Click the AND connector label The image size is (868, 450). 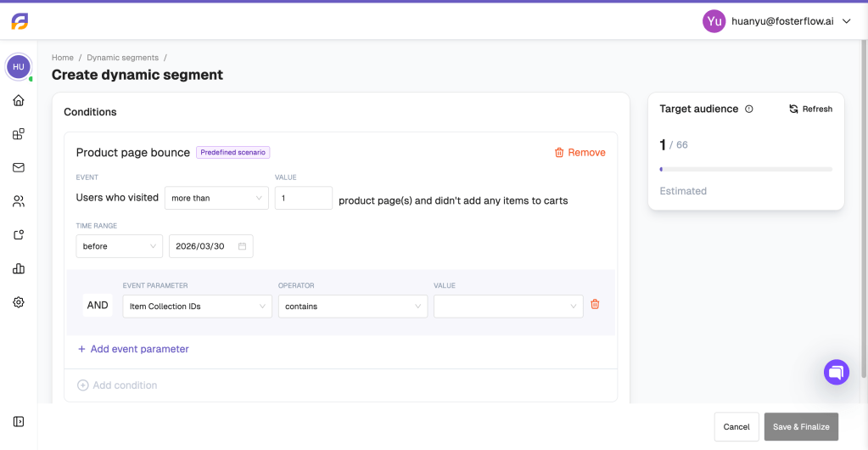click(x=98, y=305)
